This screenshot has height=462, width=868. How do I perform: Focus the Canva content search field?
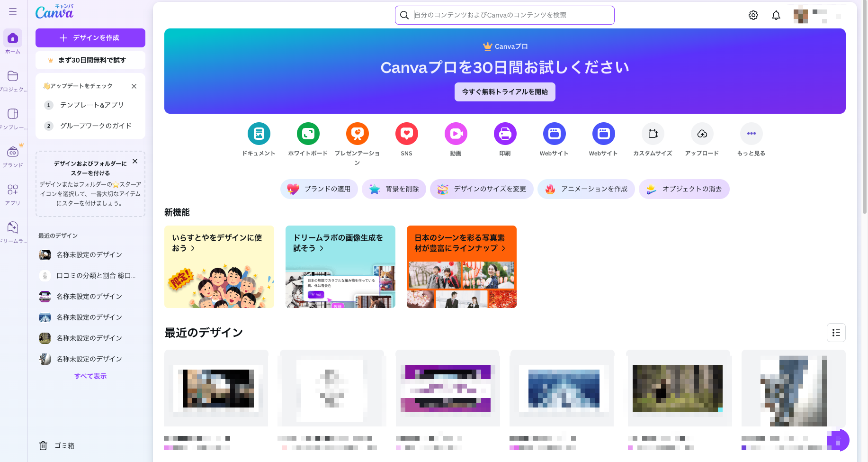coord(505,15)
